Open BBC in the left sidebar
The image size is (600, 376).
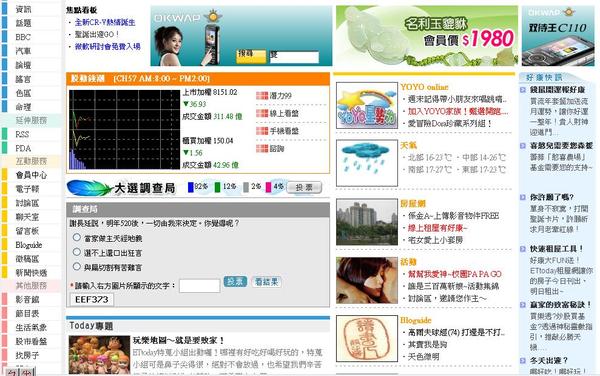coord(23,37)
